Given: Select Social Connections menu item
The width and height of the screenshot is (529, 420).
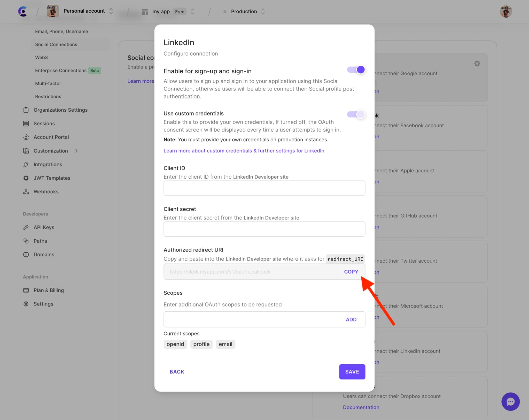Looking at the screenshot, I should pos(56,44).
